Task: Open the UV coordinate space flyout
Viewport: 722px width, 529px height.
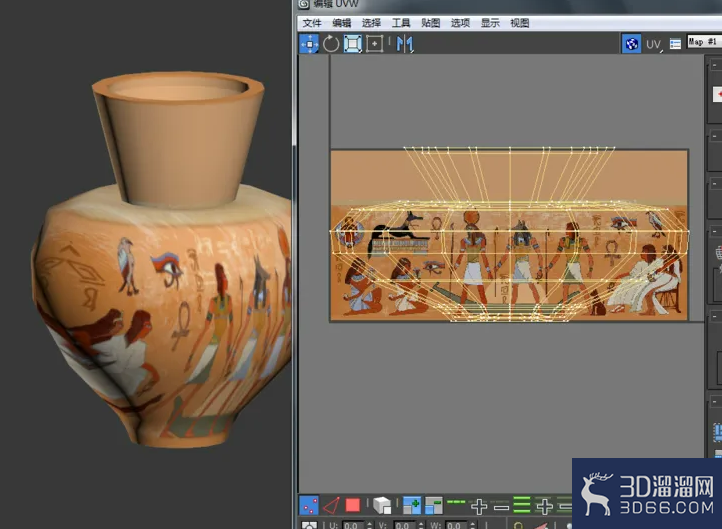Action: coord(654,44)
